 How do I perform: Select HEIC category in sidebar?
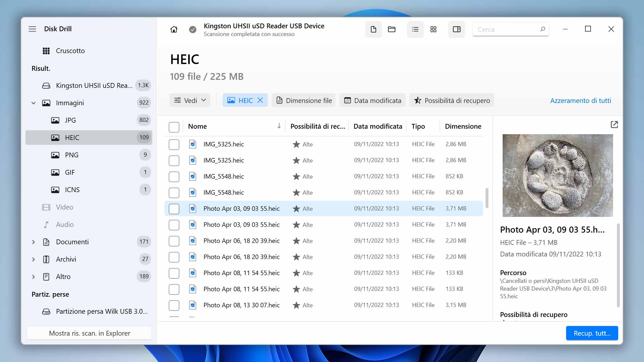click(x=89, y=138)
